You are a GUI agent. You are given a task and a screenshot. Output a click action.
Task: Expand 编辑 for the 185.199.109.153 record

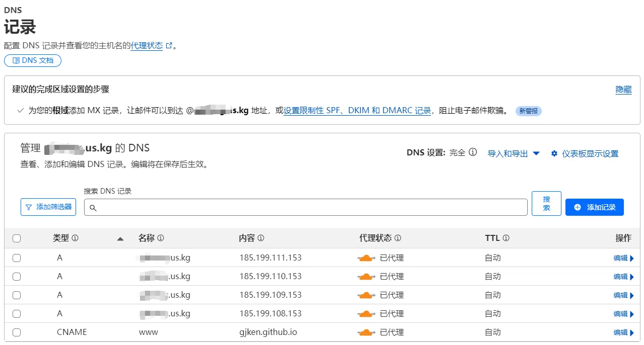point(623,295)
